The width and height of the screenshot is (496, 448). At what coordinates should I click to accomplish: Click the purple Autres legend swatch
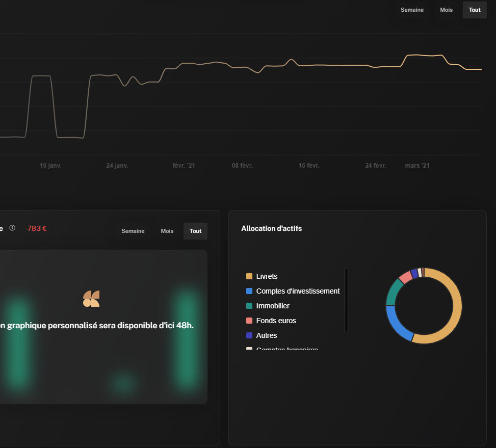pyautogui.click(x=249, y=335)
